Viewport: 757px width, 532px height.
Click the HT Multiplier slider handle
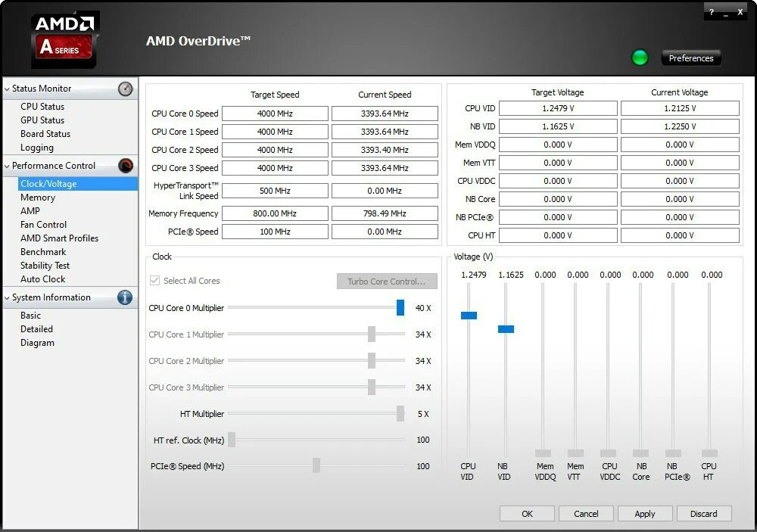click(400, 414)
